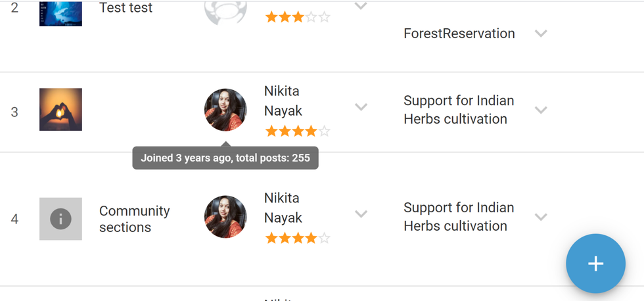The height and width of the screenshot is (301, 644).
Task: Open the "Community sections" title
Action: click(134, 219)
